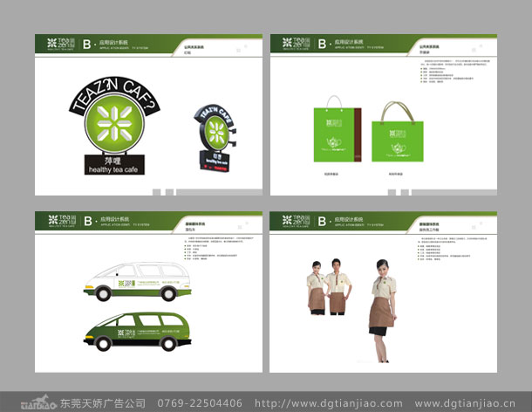Click '应用设计系统' on the shopping bag page header
Screen dimensions: 532x412
(x=349, y=42)
